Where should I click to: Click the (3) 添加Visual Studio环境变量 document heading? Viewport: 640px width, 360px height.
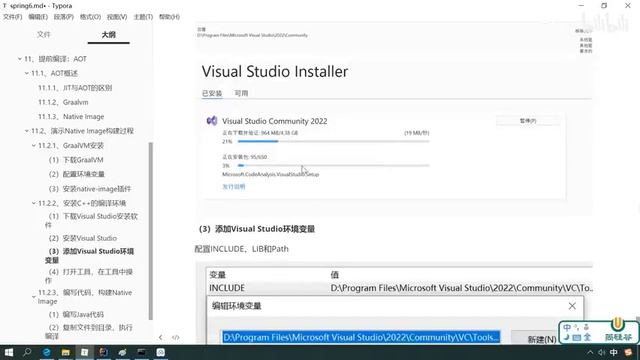(257, 229)
